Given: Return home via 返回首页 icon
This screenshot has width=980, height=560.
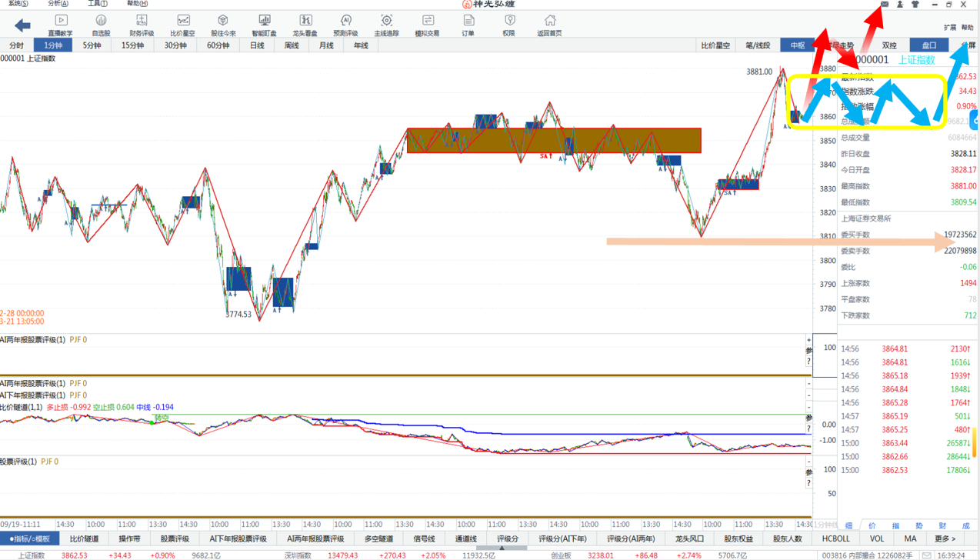Looking at the screenshot, I should coord(549,25).
